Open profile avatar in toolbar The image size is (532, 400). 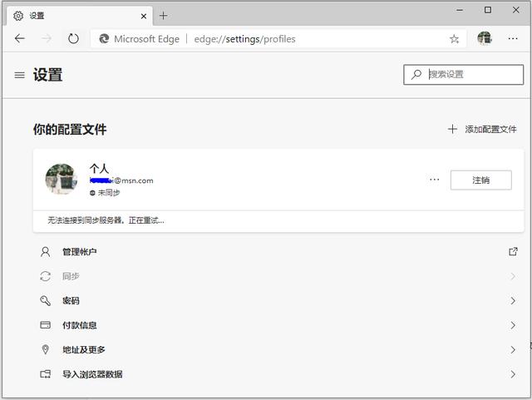pyautogui.click(x=485, y=38)
